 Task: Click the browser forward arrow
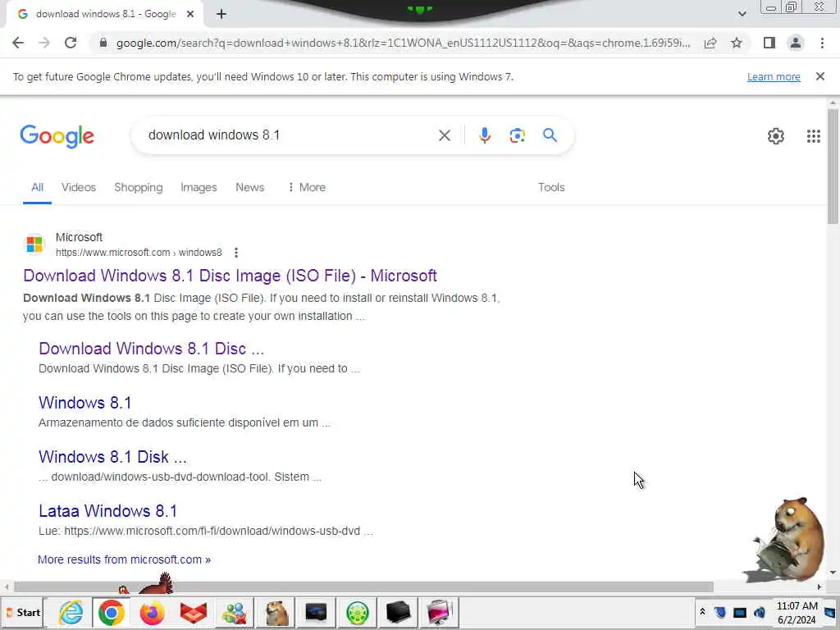[44, 43]
